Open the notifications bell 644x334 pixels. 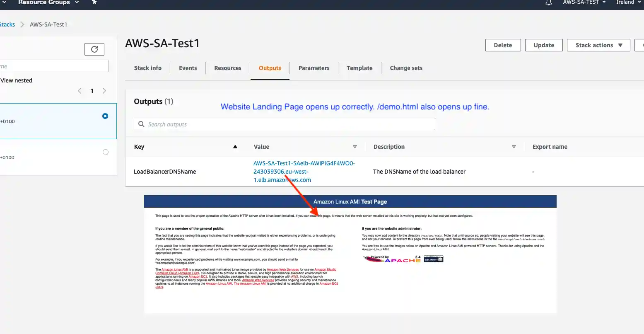(x=548, y=2)
